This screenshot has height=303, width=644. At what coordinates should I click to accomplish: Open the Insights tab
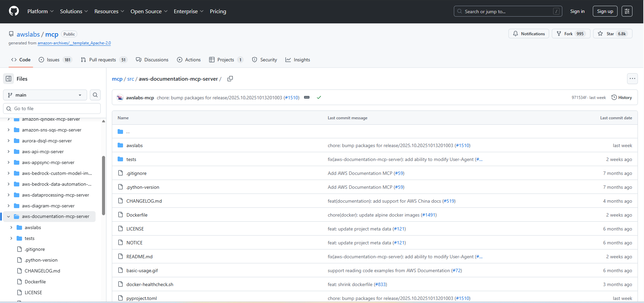[x=298, y=60]
